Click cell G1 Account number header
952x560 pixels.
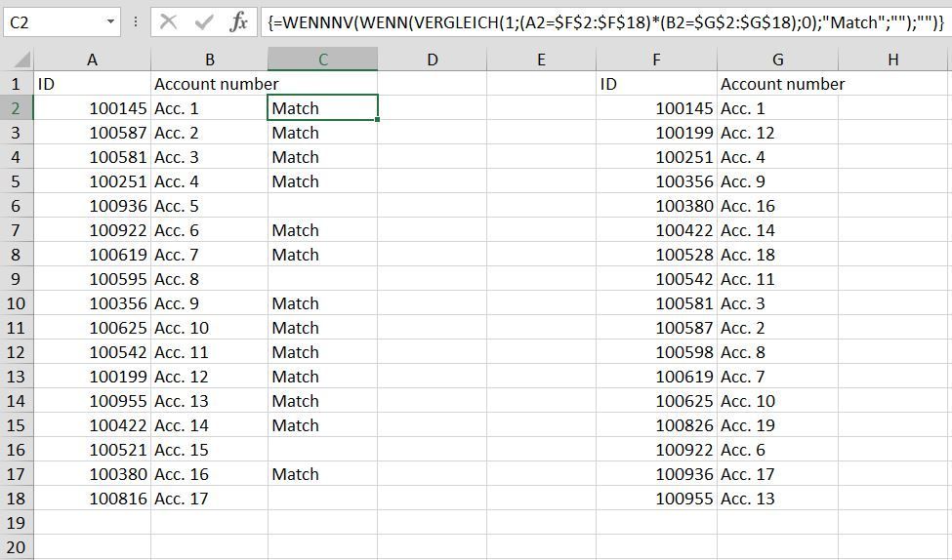click(x=778, y=84)
